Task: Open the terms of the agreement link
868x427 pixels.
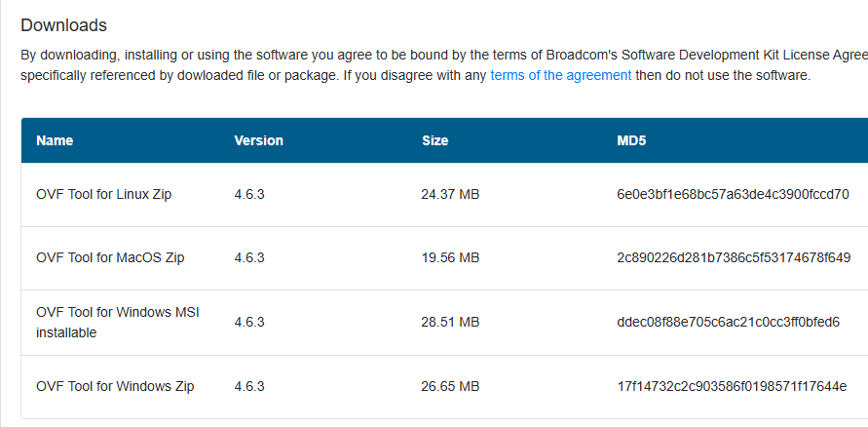Action: point(561,75)
